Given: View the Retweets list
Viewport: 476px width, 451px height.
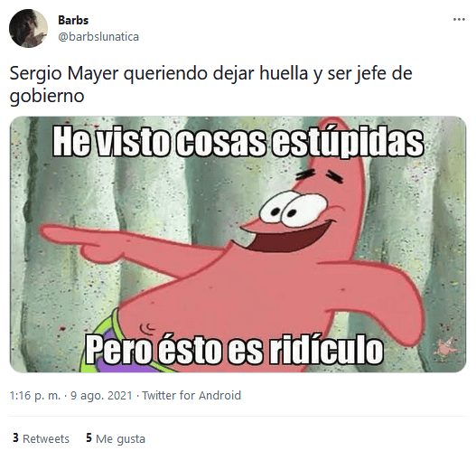Looking at the screenshot, I should point(41,438).
